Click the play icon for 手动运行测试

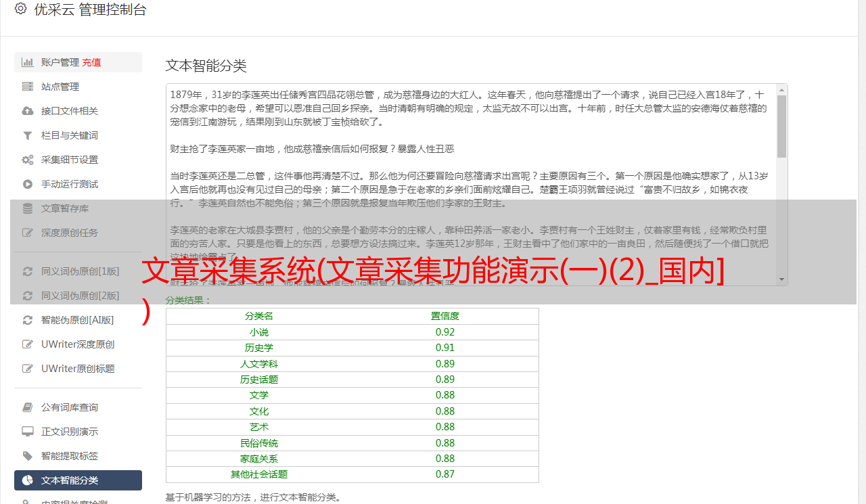28,184
